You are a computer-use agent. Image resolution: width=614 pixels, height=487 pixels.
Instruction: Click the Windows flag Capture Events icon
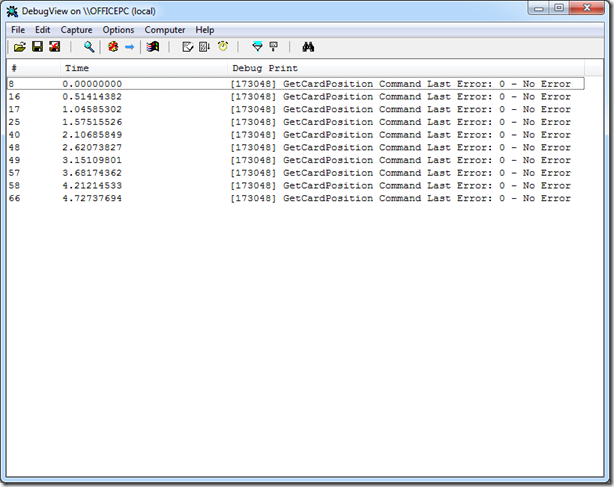[x=153, y=47]
